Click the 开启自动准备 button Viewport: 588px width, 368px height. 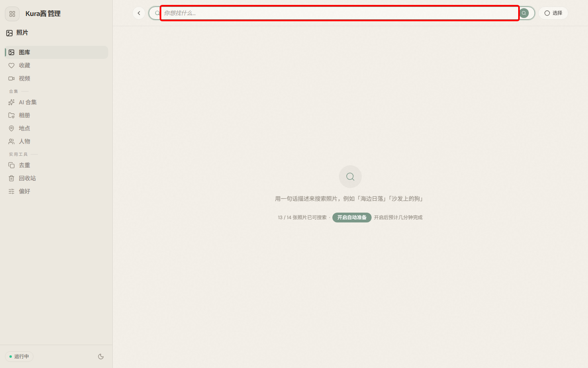(352, 218)
